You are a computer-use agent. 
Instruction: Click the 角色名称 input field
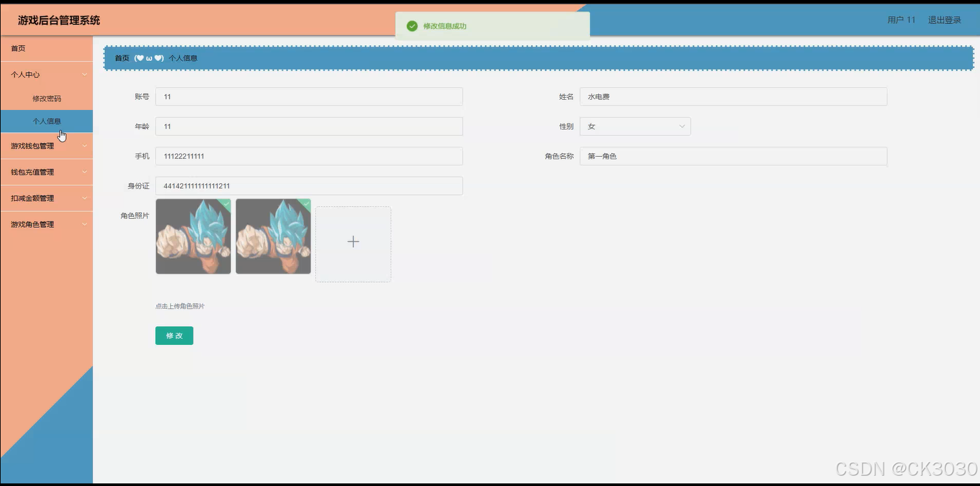734,156
